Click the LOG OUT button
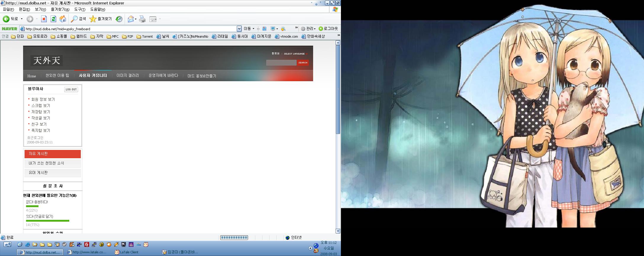 coord(71,89)
